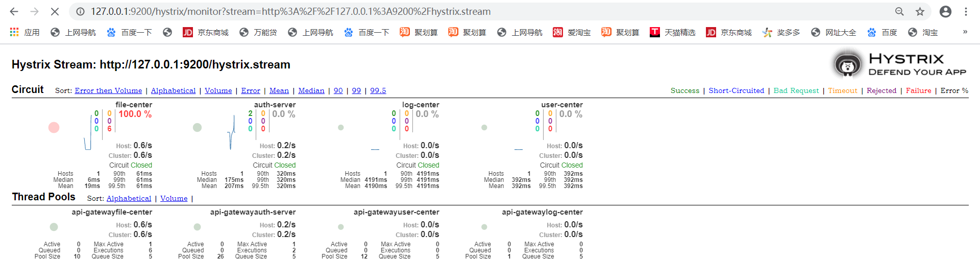Go back with the browser back arrow

tap(14, 11)
